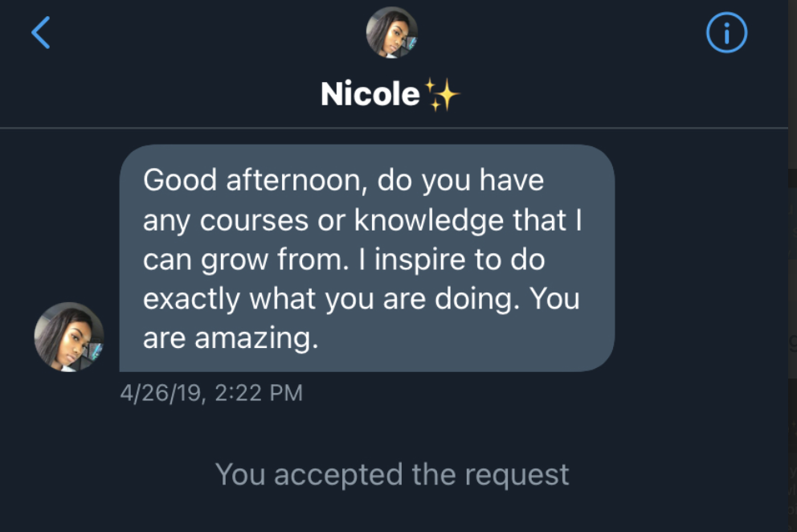Viewport: 797px width, 532px height.
Task: Tap Nicole's profile photo in the header
Action: [391, 33]
